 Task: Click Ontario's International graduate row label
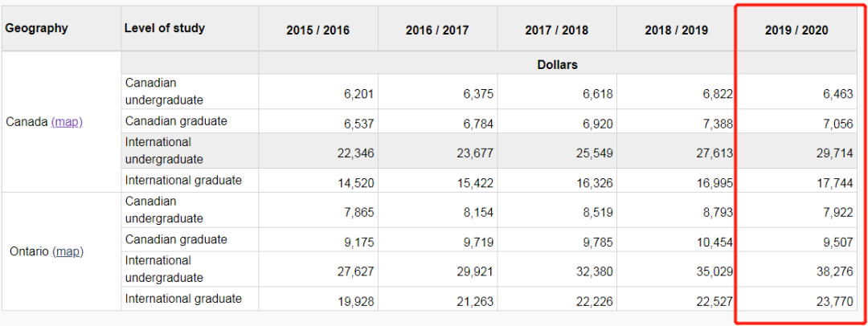click(x=183, y=299)
